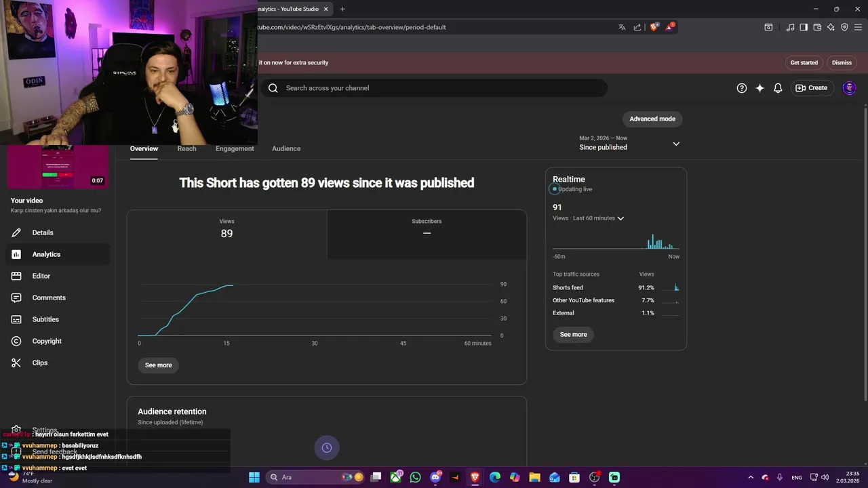The height and width of the screenshot is (488, 868).
Task: Switch to the Reach tab
Action: pyautogui.click(x=186, y=148)
